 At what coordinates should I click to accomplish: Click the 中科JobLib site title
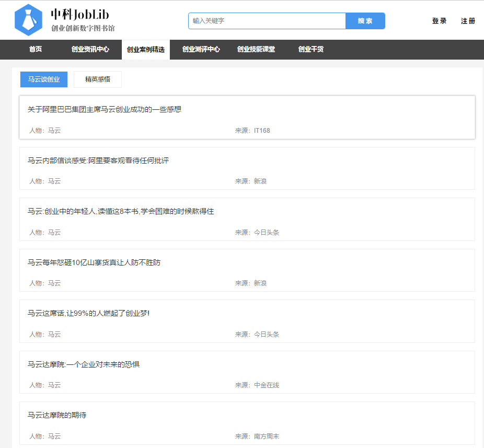click(80, 15)
